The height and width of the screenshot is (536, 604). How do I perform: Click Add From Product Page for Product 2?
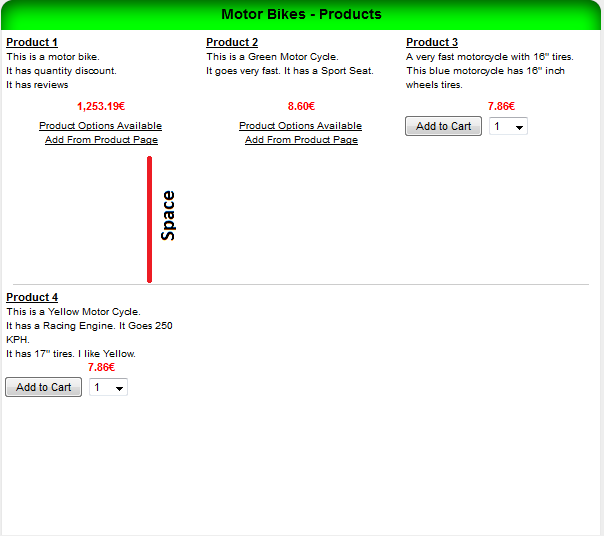[301, 140]
